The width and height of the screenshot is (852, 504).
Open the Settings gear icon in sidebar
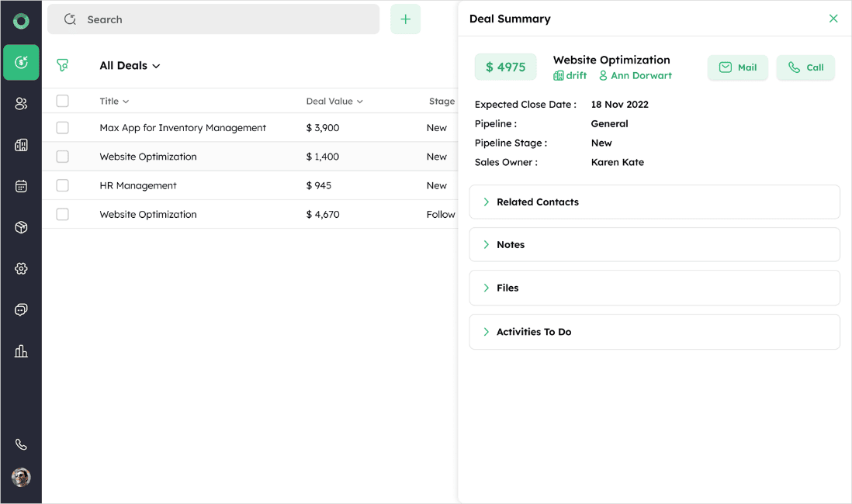click(21, 268)
